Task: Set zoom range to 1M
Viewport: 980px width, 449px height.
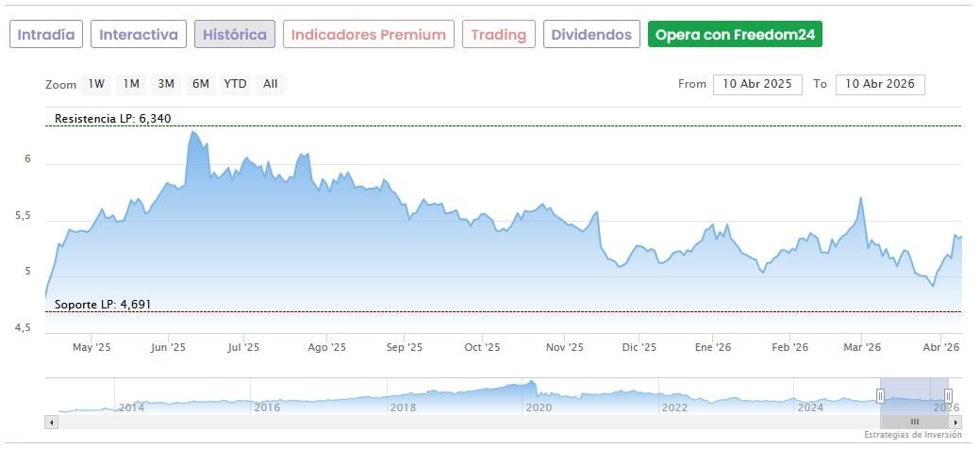Action: [x=131, y=84]
